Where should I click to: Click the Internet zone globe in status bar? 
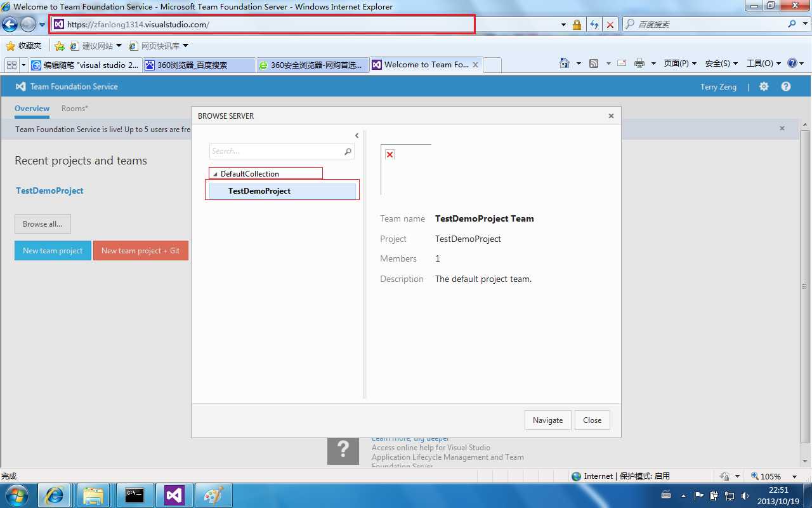pos(576,476)
